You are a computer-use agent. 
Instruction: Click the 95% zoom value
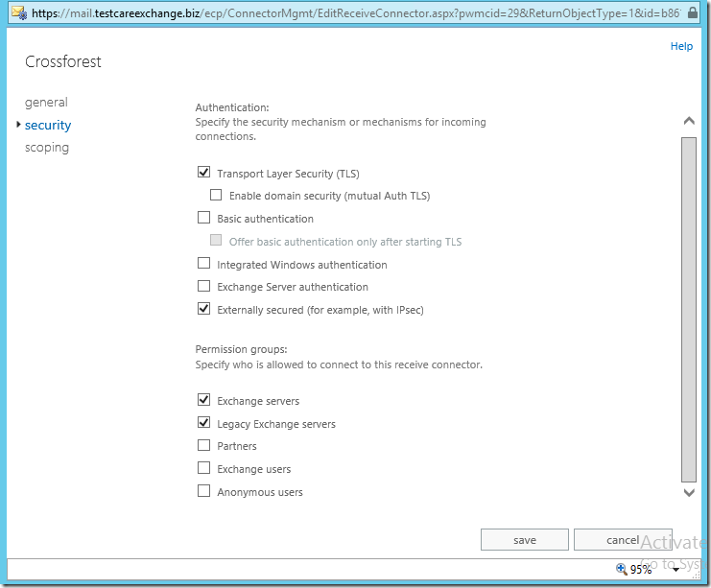tap(641, 570)
